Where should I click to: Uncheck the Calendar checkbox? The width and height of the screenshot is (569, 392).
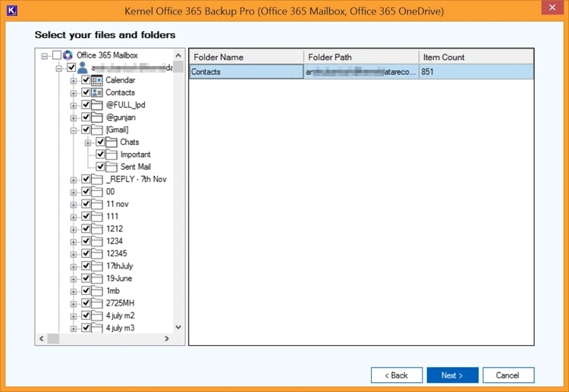point(86,80)
